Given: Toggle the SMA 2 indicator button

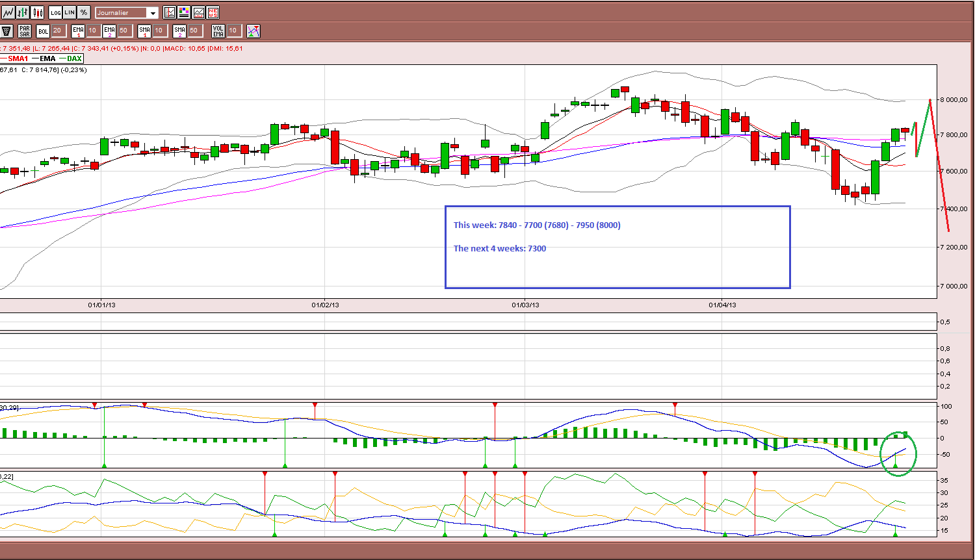Looking at the screenshot, I should 179,31.
